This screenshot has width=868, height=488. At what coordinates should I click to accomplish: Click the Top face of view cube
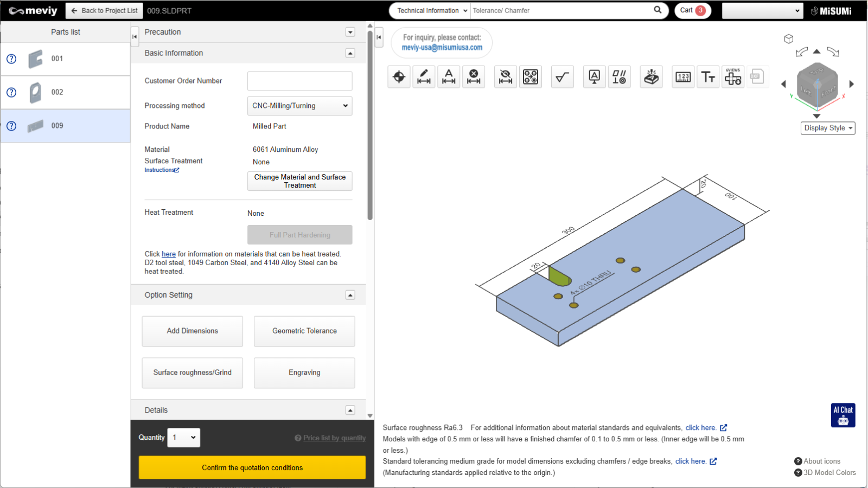tap(816, 72)
